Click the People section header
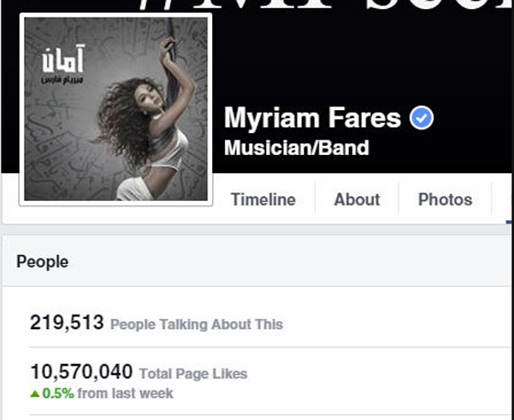The image size is (514, 420). [x=42, y=261]
